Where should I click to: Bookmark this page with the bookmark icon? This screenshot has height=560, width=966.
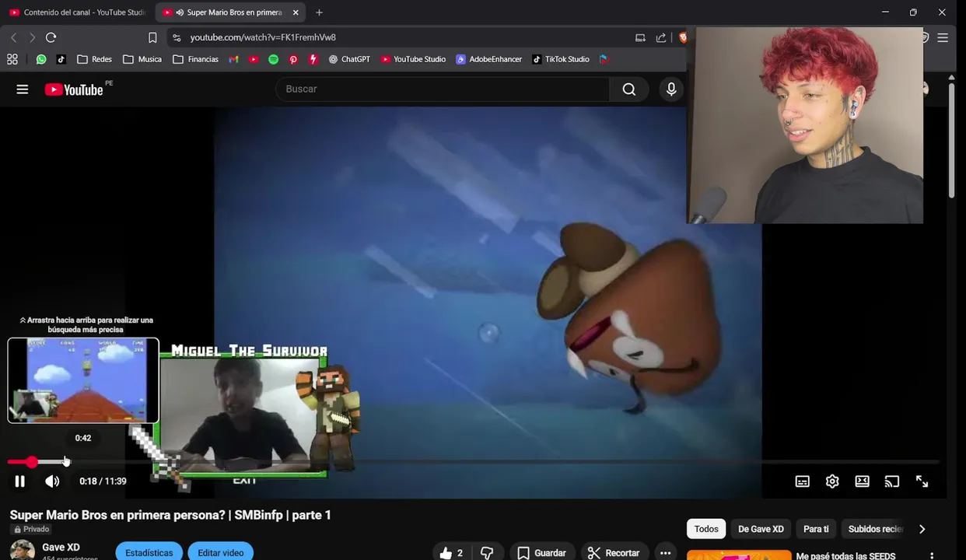152,37
